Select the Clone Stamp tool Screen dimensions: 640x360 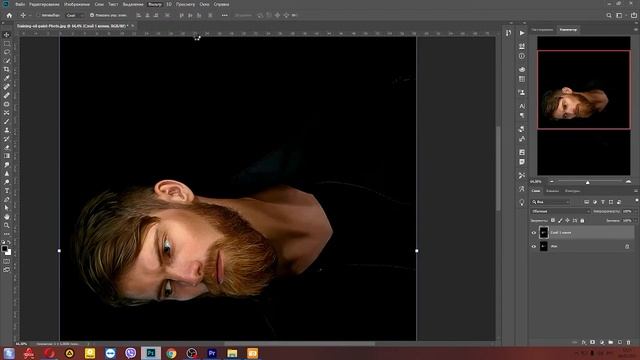point(7,130)
